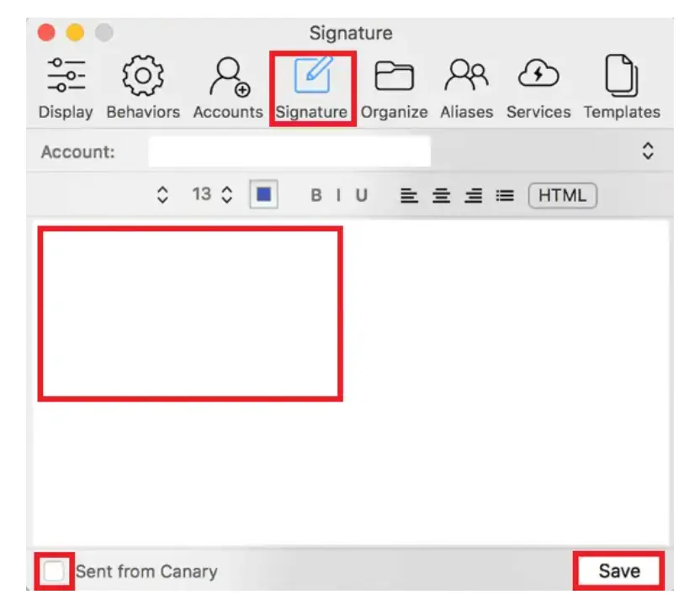Open the Organize preferences pane
Viewport: 700px width, 605px height.
click(394, 88)
